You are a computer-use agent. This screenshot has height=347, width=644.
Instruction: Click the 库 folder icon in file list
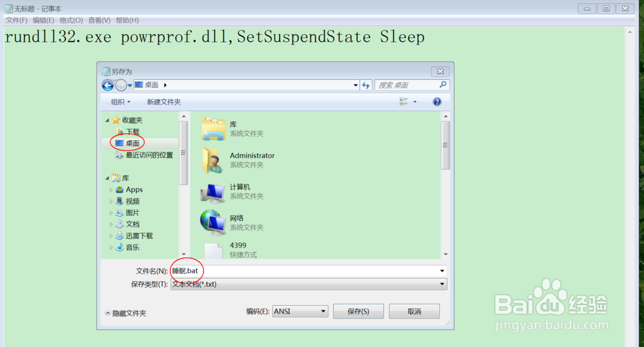(213, 129)
